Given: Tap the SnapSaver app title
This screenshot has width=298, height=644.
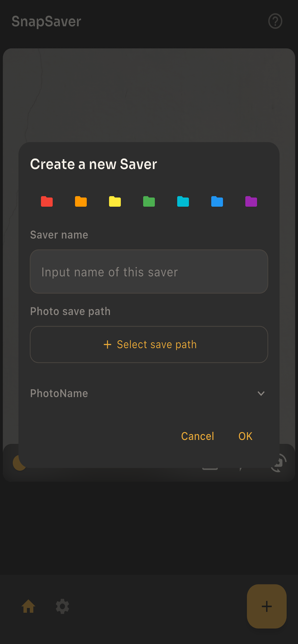Looking at the screenshot, I should (46, 22).
